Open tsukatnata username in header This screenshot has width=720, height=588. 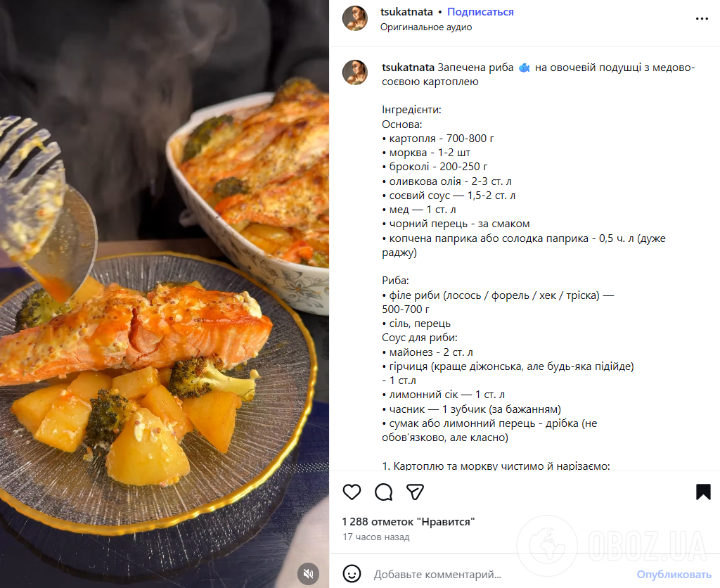[x=406, y=12]
